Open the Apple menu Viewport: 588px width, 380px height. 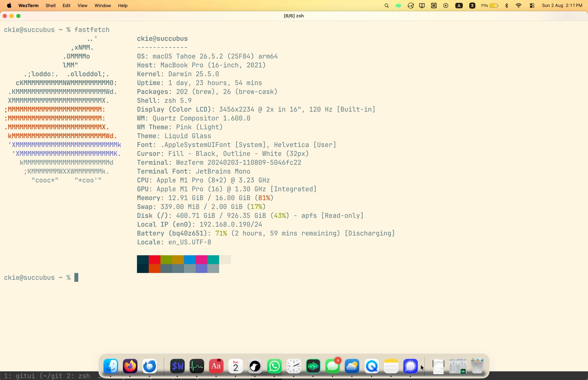(x=9, y=5)
